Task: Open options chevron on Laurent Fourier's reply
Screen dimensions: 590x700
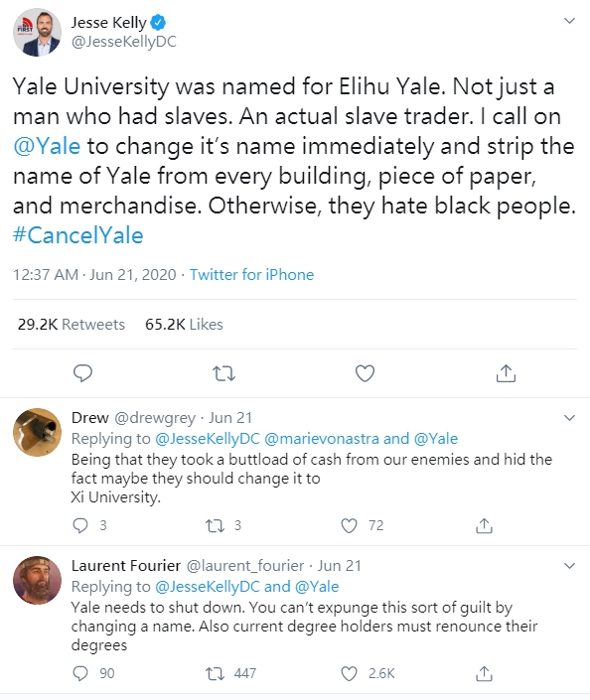Action: click(x=569, y=566)
